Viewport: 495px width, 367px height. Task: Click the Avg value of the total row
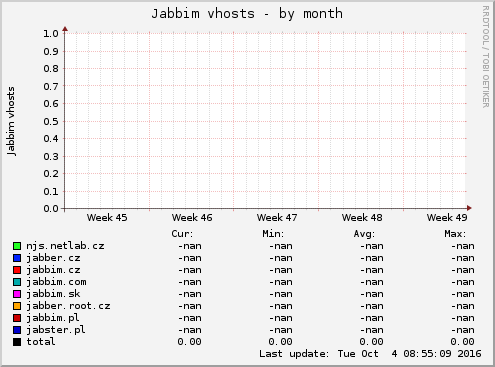click(x=371, y=342)
